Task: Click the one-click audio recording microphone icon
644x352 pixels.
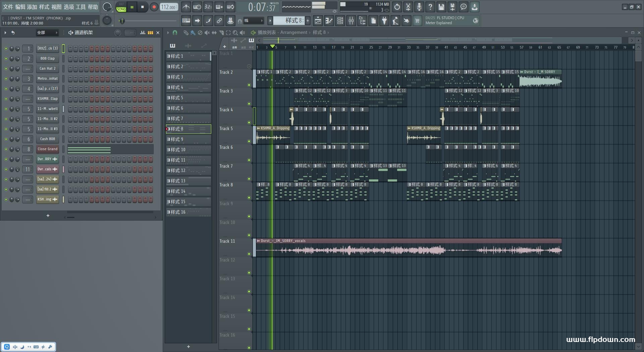Action: pos(419,7)
